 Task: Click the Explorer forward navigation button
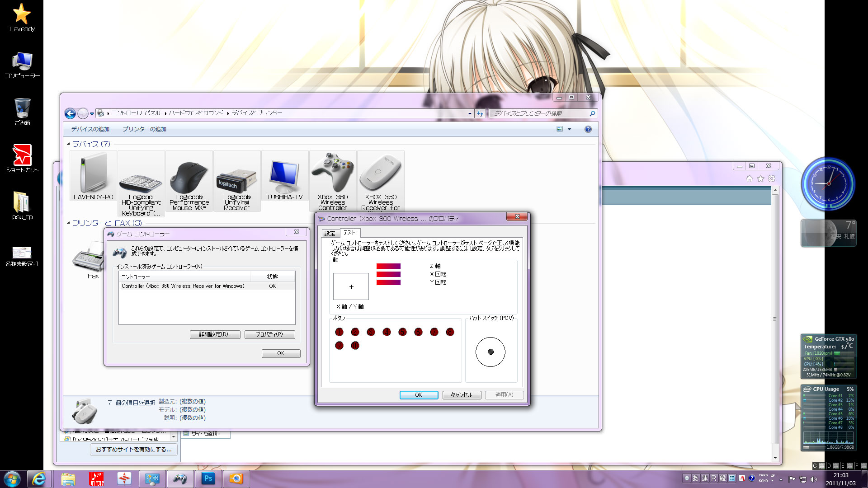[x=83, y=113]
